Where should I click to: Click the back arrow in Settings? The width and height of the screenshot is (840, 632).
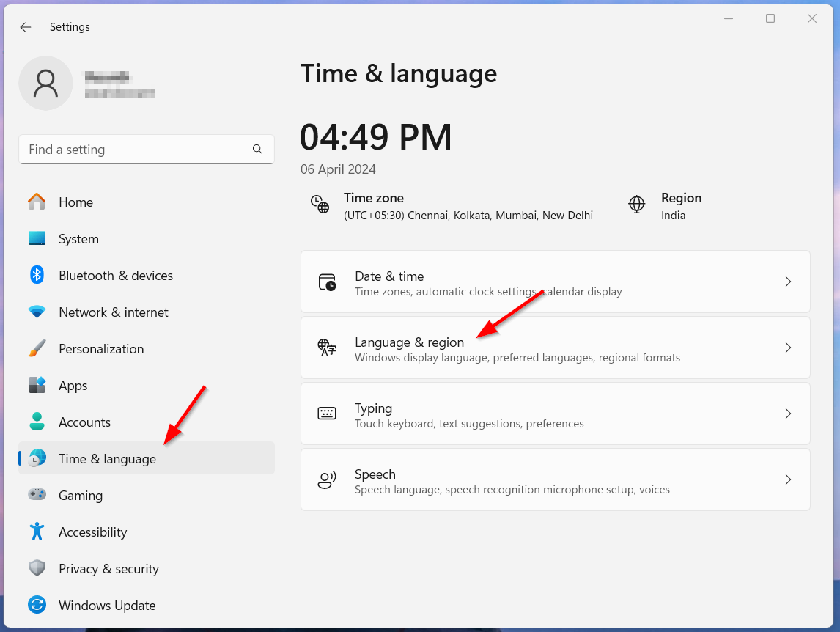(25, 27)
